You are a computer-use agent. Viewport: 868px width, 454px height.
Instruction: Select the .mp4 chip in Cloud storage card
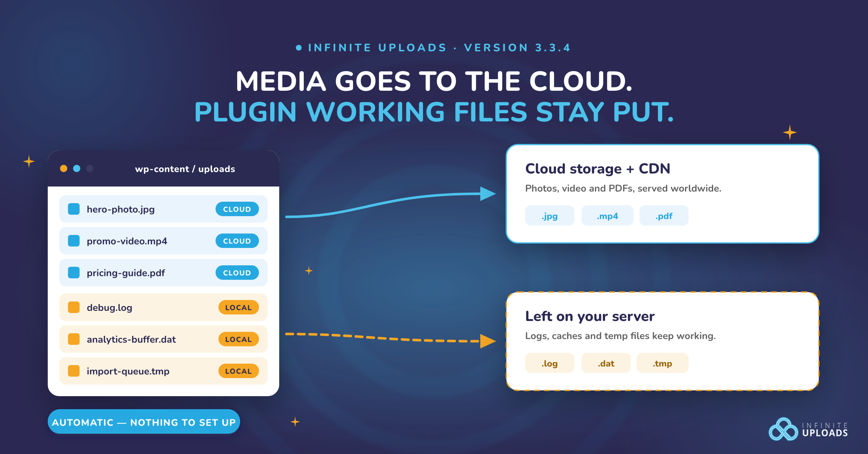(x=608, y=215)
